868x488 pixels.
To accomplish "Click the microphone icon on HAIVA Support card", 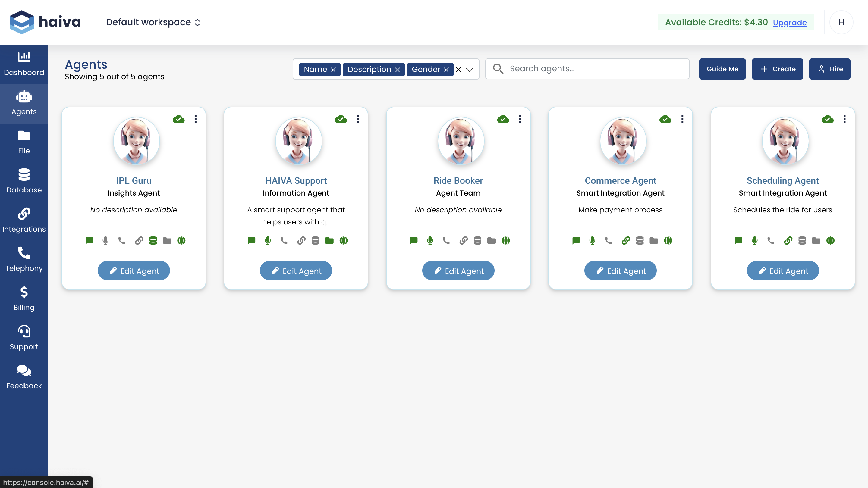I will pos(268,240).
